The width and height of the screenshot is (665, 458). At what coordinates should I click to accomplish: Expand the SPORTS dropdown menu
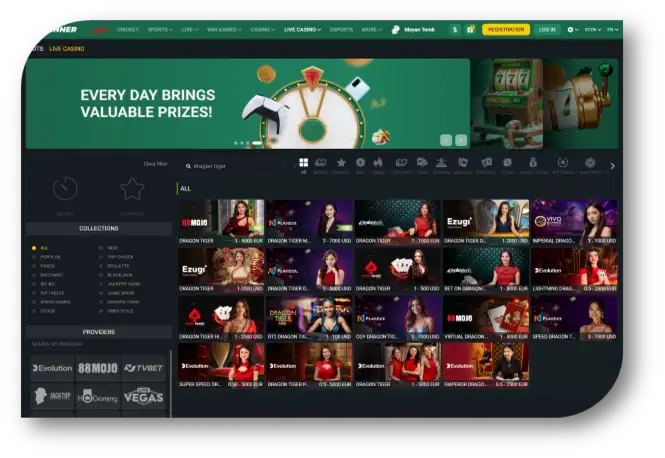pos(160,30)
